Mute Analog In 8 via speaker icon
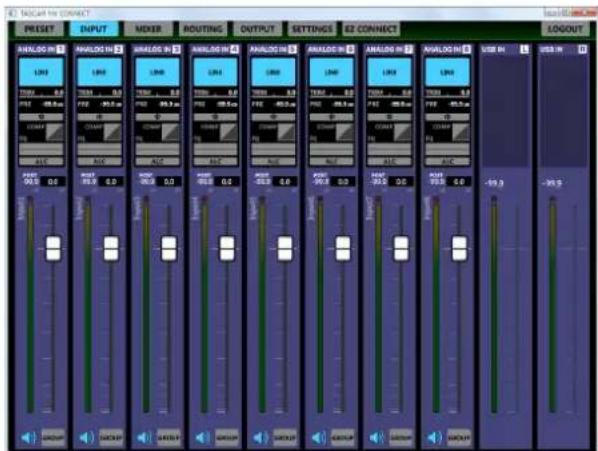598x451 pixels. point(435,438)
